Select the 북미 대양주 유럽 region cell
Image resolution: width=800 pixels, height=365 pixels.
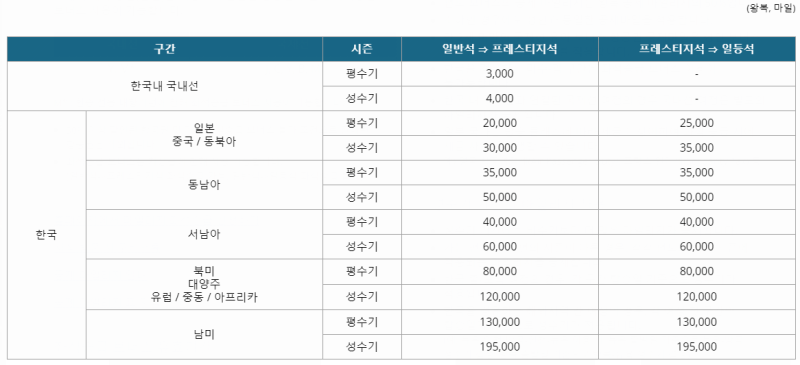204,284
